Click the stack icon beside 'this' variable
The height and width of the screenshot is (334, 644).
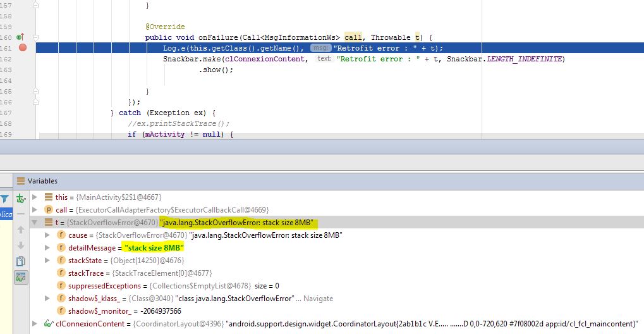[x=49, y=197]
